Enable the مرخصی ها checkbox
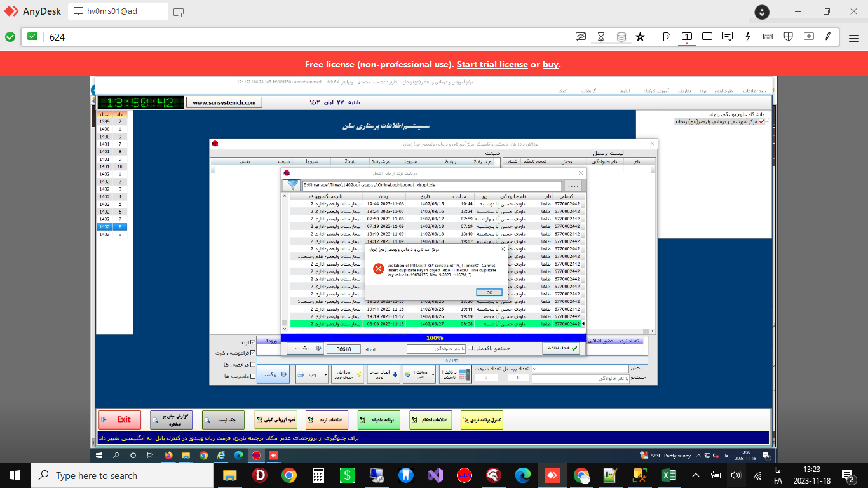 [254, 365]
